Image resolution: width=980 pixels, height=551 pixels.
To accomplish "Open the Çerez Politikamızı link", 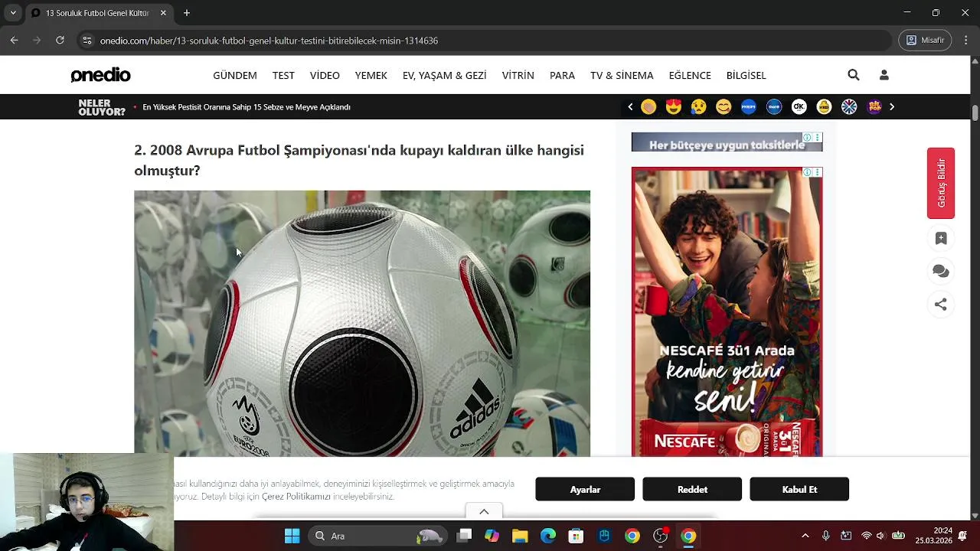I will coord(296,497).
